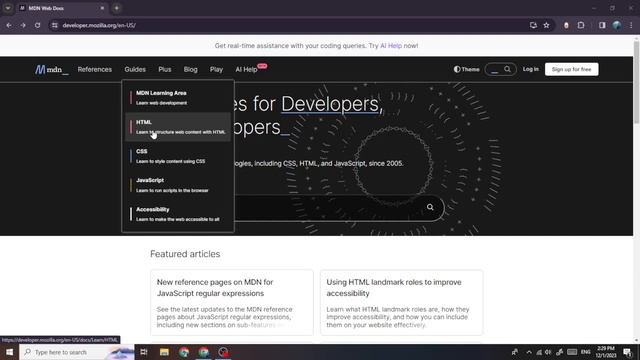Select HTML in Guides dropdown
640x360 pixels.
(x=178, y=127)
